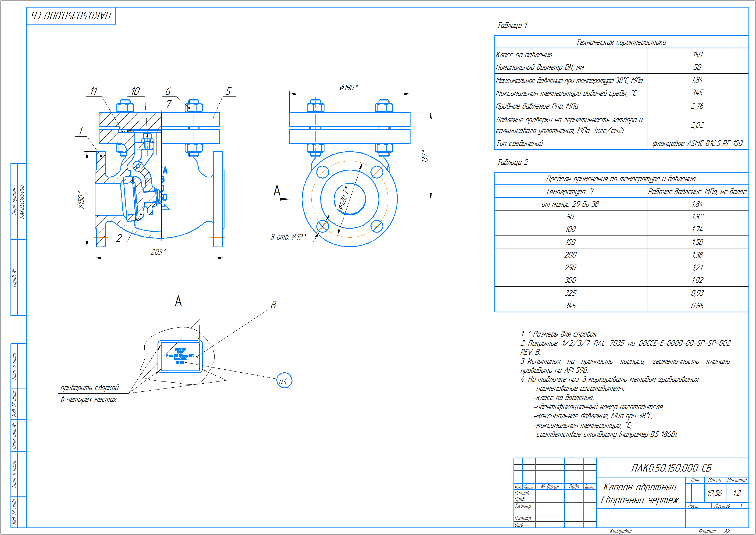Viewport: 756px width, 535px height.
Task: Select pressure value 1,02
Action: pos(697,280)
